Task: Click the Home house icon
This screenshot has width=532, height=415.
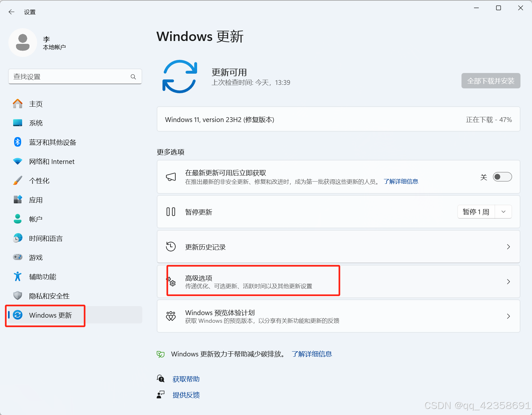Action: pyautogui.click(x=18, y=104)
